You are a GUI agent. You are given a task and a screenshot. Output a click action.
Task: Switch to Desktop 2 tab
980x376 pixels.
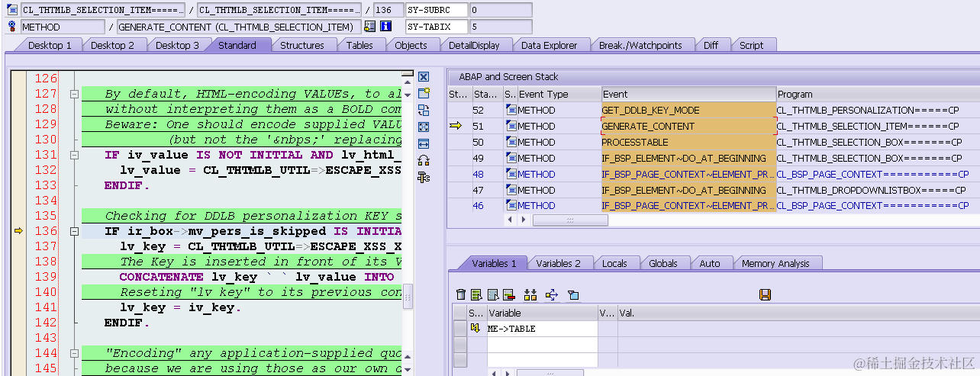coord(113,45)
